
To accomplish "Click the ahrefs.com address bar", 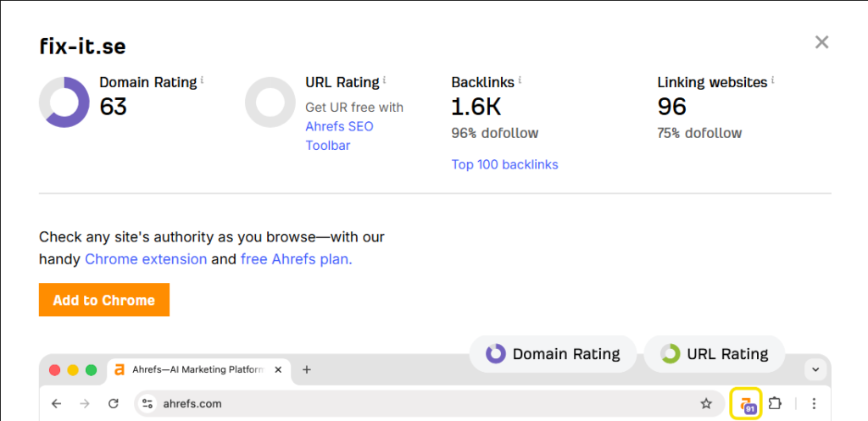I will pos(424,403).
